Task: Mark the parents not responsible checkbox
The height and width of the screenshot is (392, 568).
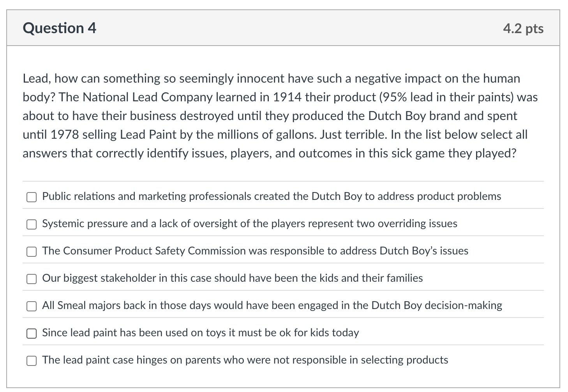Action: (x=32, y=361)
